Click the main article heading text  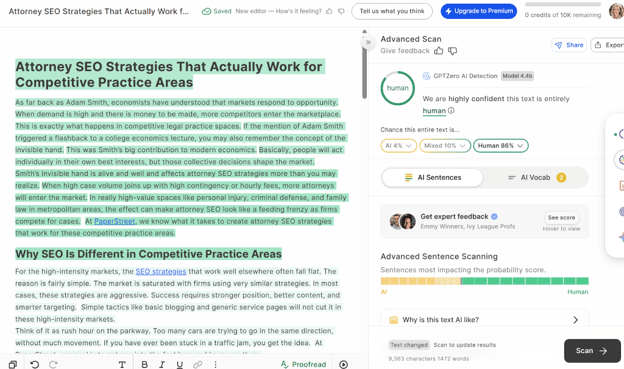tap(170, 74)
